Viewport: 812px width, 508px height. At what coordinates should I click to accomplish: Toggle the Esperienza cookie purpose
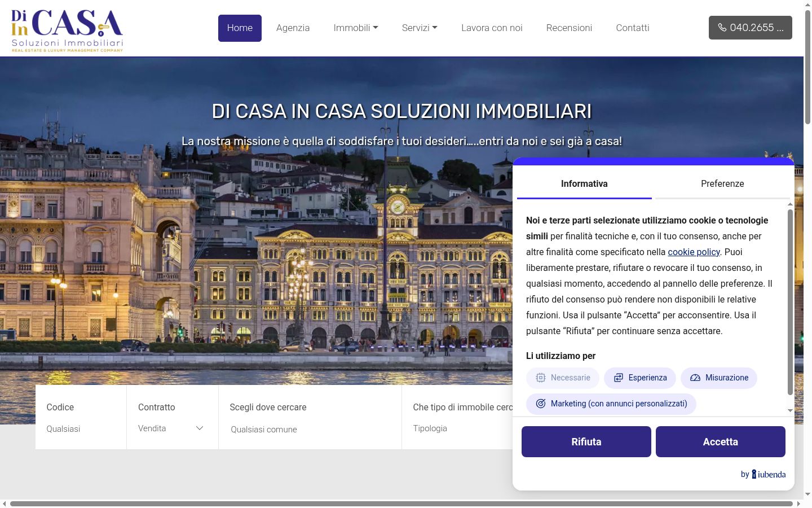640,378
